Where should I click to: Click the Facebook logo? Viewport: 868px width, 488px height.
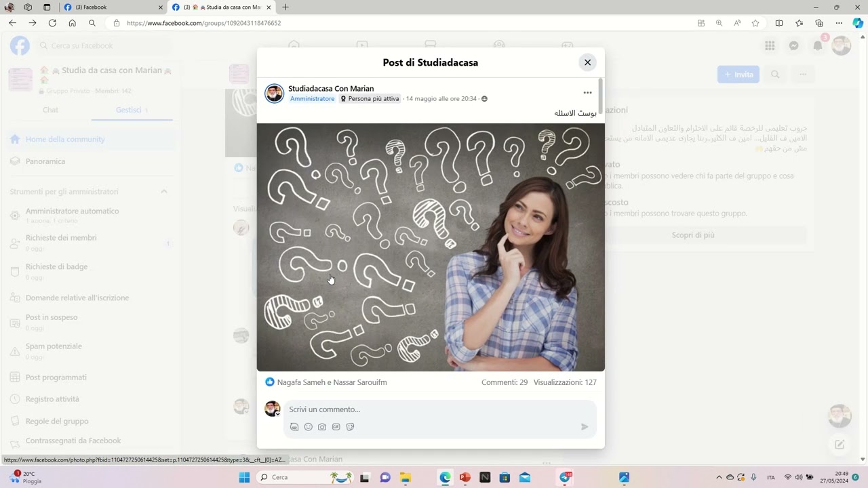point(20,45)
